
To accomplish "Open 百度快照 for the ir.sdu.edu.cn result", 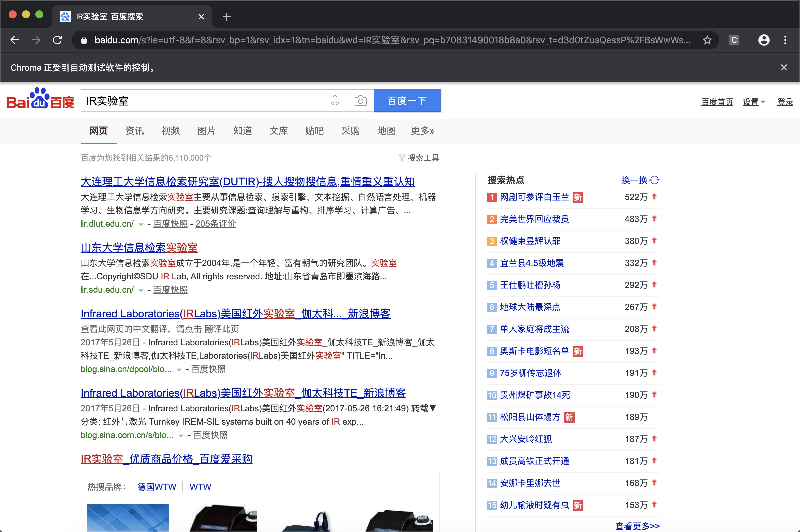I will coord(170,290).
